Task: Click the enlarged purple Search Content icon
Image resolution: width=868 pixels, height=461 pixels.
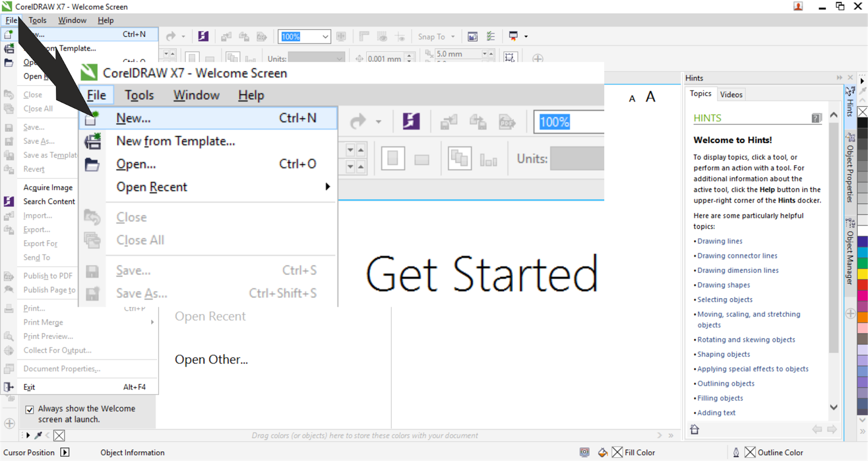Action: click(x=411, y=121)
